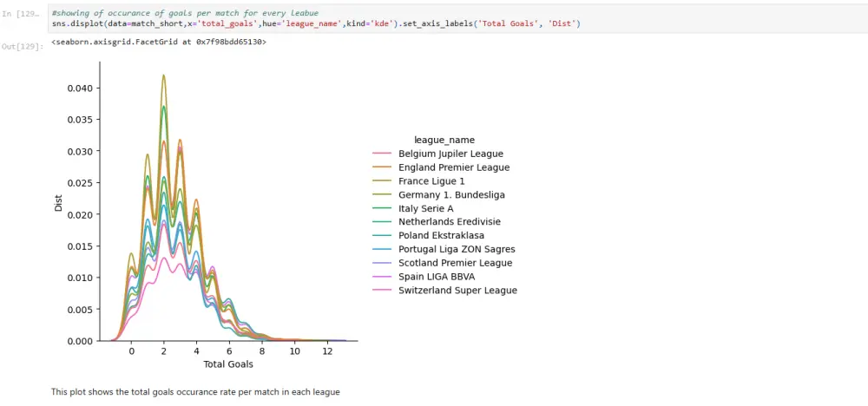Screen dimensions: 868x406
Task: Select the seaborn.axisgrid.FacetGrid output text
Action: (x=159, y=42)
